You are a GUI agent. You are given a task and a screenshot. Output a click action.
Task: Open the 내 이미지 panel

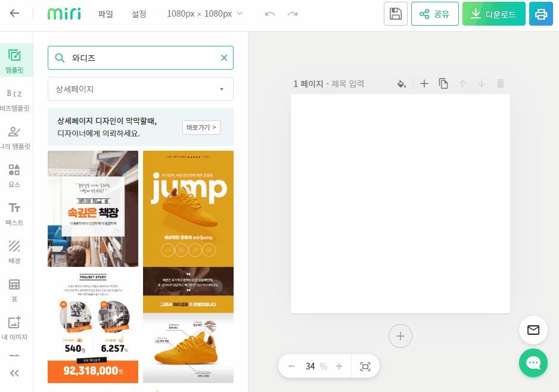point(14,329)
